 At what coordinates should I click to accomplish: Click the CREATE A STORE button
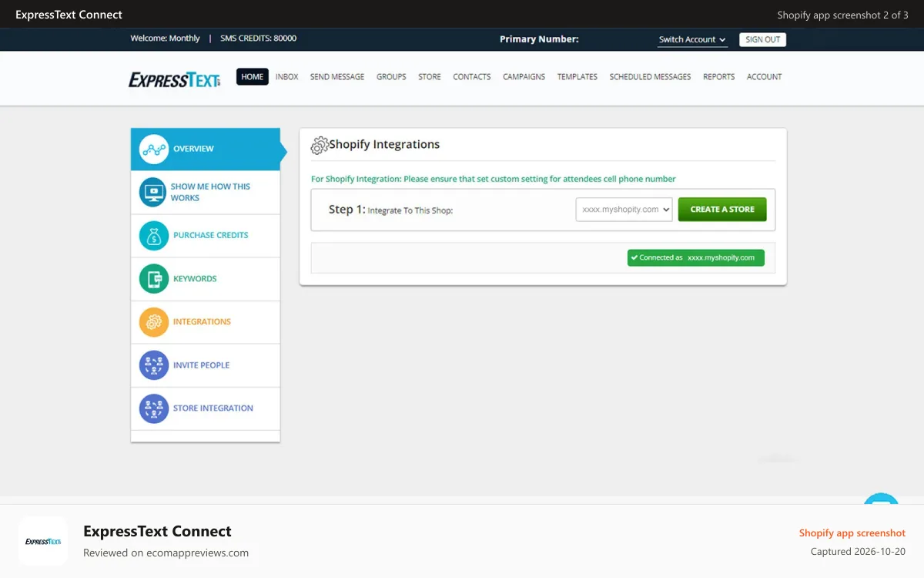(722, 210)
